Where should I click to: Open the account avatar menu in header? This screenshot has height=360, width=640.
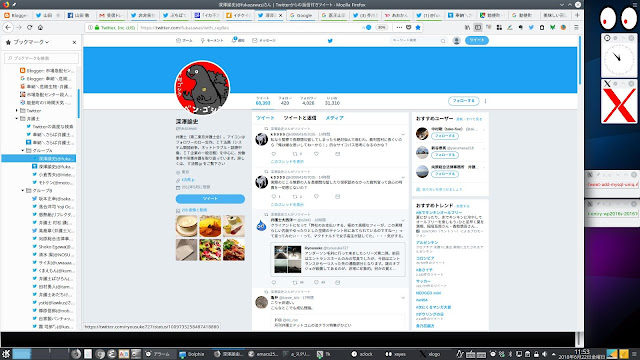[456, 40]
